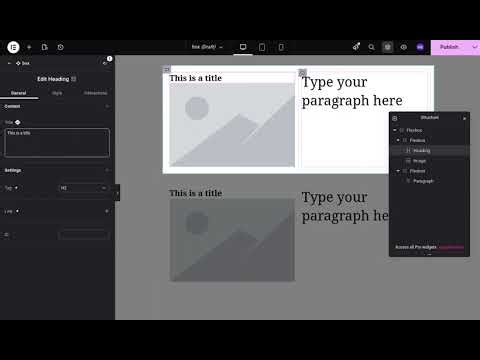Collapse the Flexbox arrow above Paragraph
The image size is (480, 360).
pos(398,171)
